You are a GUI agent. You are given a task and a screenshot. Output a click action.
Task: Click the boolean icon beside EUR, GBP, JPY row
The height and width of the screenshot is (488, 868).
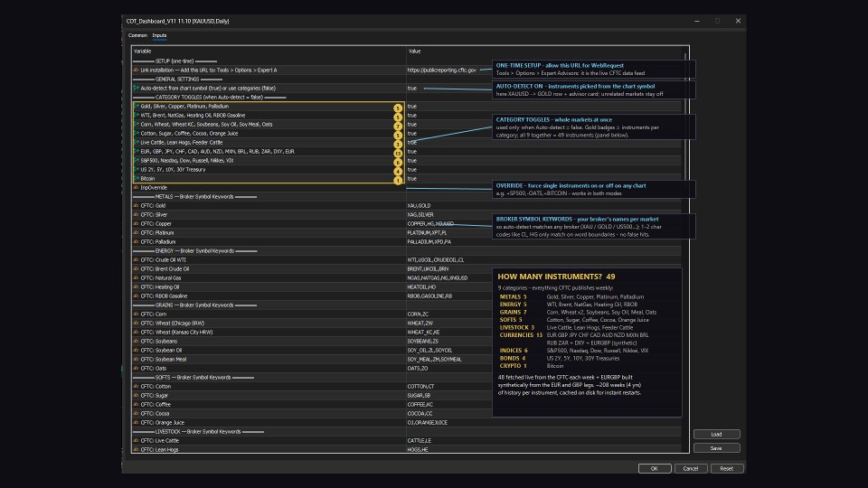tap(137, 151)
